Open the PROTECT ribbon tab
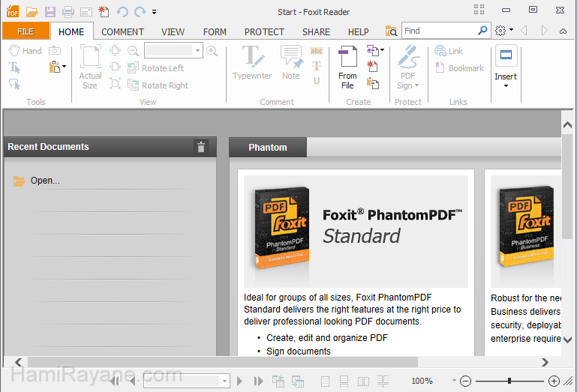577x392 pixels. (x=264, y=32)
